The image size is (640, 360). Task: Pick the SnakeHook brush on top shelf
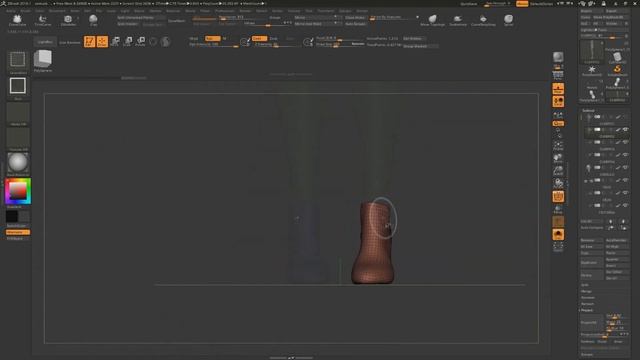pos(458,20)
